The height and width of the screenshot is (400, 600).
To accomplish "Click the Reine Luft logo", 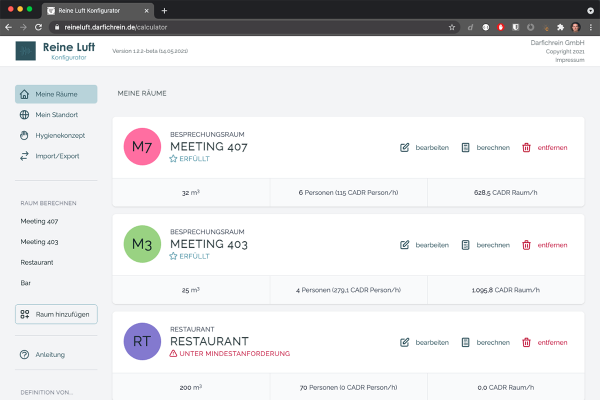I will tap(25, 51).
